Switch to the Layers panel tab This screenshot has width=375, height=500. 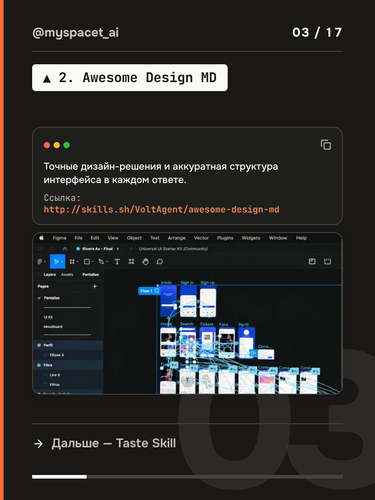pos(50,275)
